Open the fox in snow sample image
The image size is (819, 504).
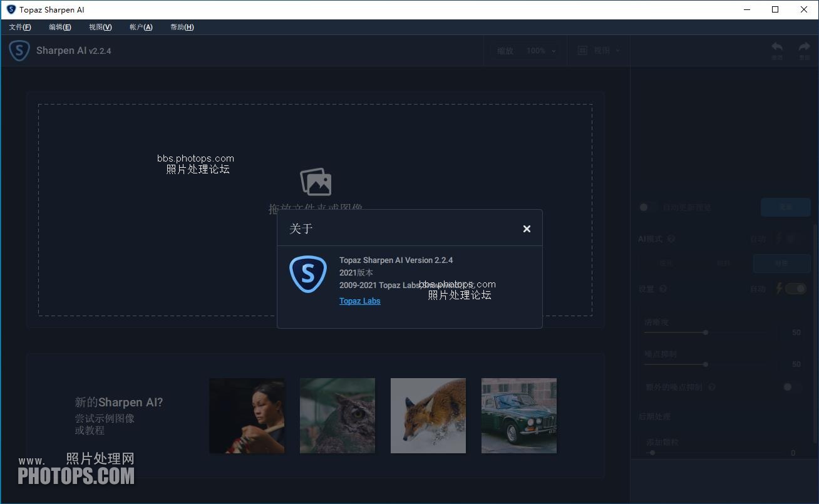coord(428,416)
